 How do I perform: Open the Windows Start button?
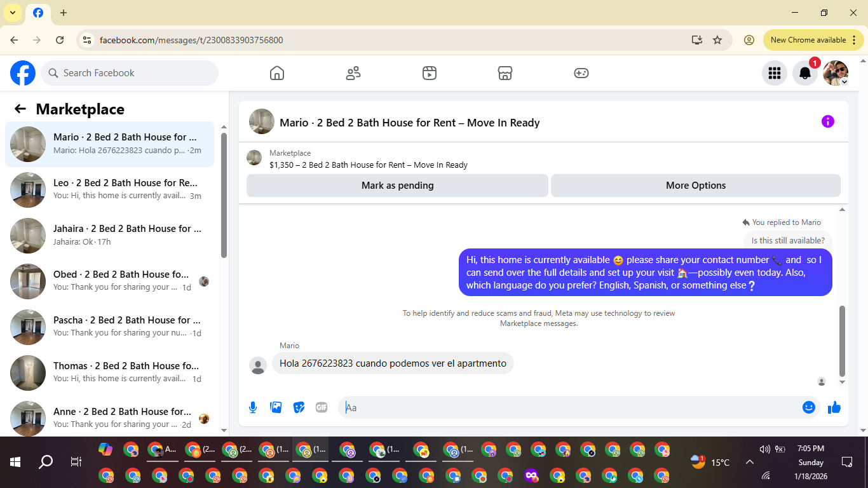[15, 462]
